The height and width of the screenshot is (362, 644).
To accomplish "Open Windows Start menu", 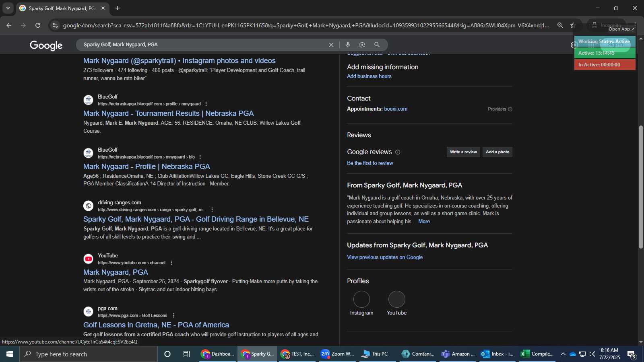I will [10, 354].
